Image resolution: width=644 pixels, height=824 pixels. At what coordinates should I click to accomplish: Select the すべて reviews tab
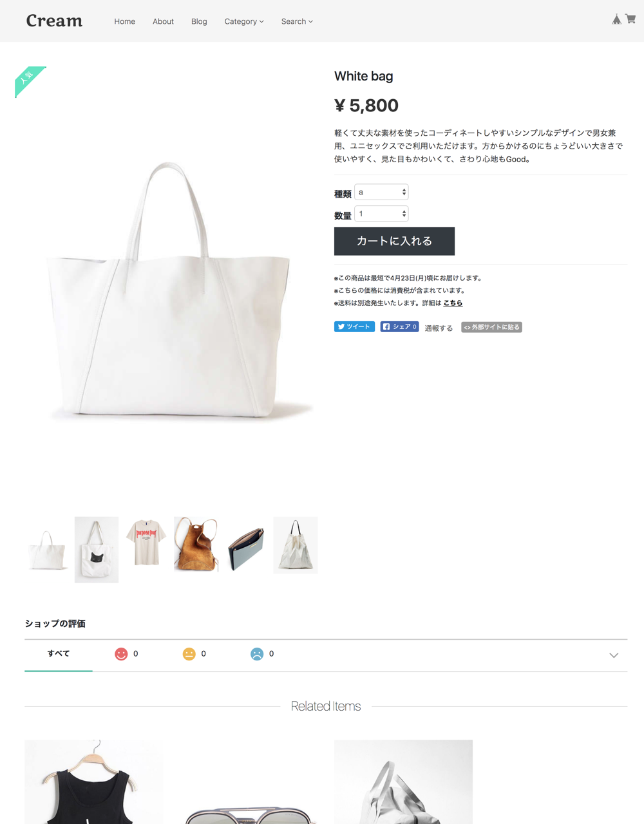click(59, 654)
